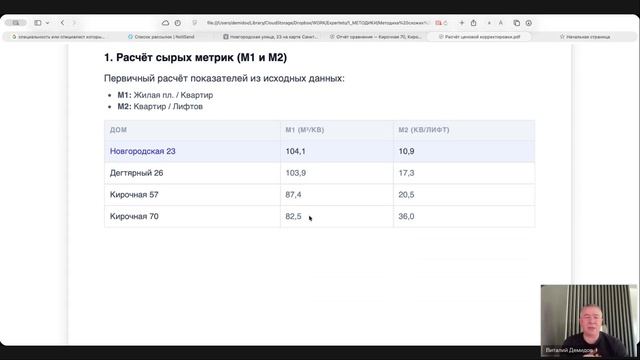This screenshot has width=640, height=360.
Task: Click the red extension icon in address bar
Action: point(438,23)
